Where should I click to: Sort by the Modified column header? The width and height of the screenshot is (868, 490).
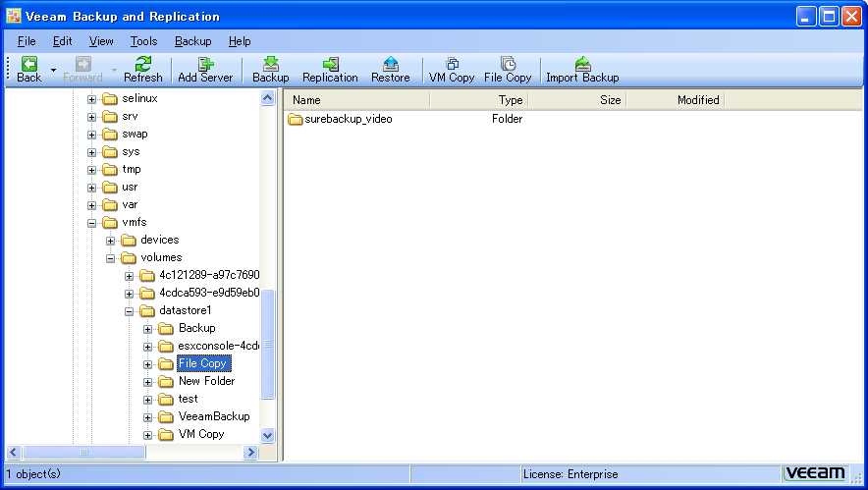click(x=676, y=100)
